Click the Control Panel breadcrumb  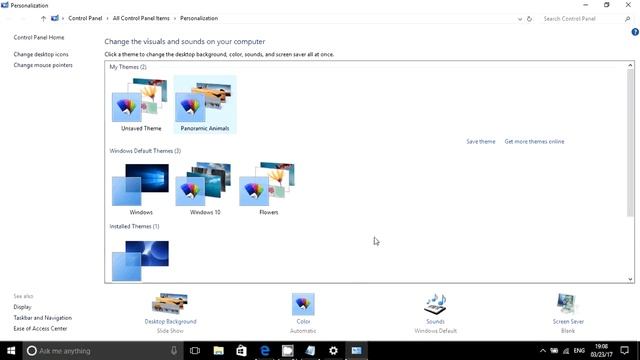pyautogui.click(x=85, y=18)
